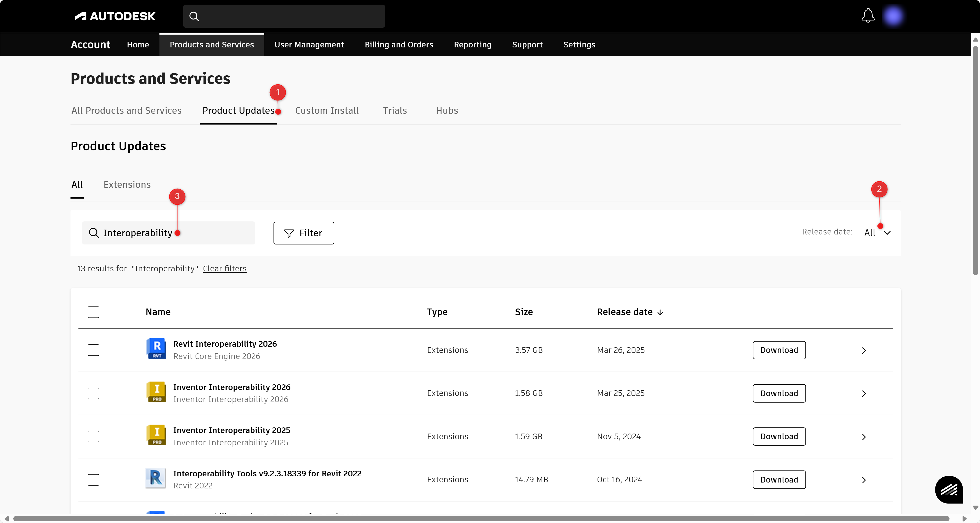The height and width of the screenshot is (523, 980).
Task: Click the horizontal scrollbar at bottom
Action: pyautogui.click(x=481, y=518)
